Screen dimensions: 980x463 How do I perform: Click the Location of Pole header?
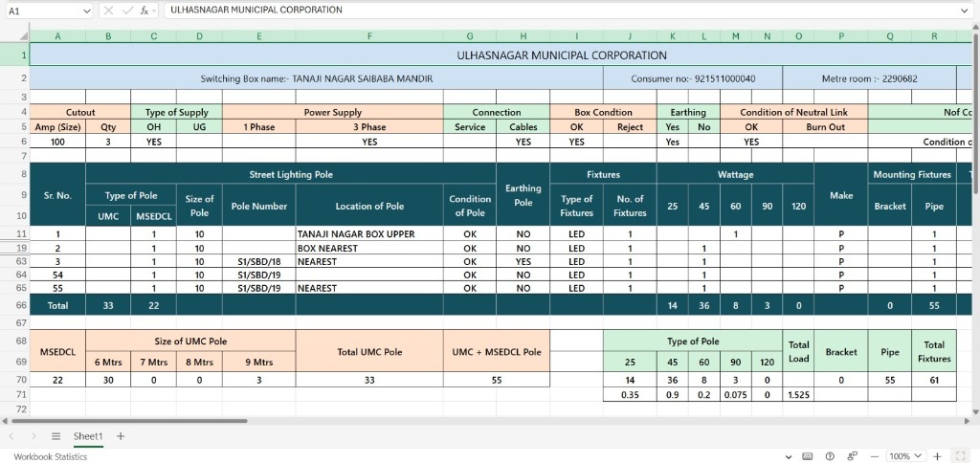point(369,206)
